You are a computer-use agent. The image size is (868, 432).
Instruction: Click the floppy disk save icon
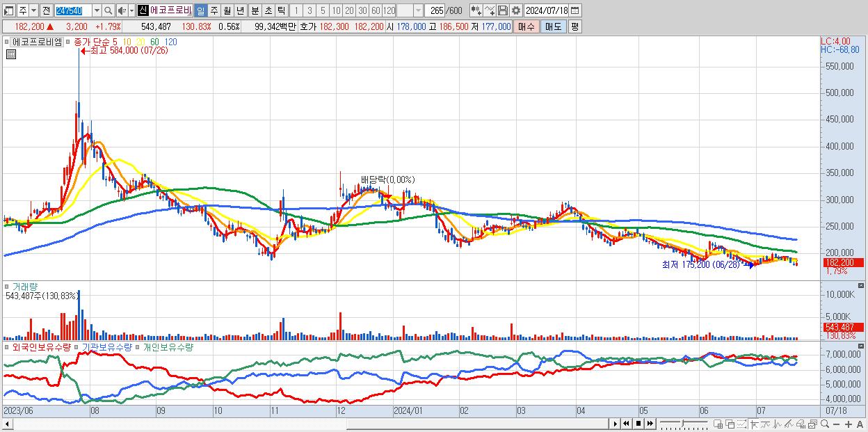(x=503, y=10)
